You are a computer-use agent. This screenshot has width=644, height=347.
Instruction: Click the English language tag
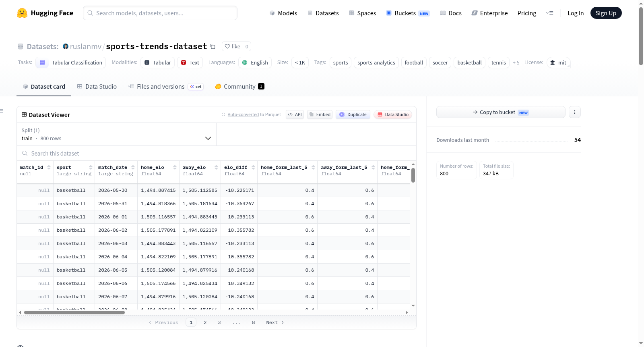click(x=255, y=62)
